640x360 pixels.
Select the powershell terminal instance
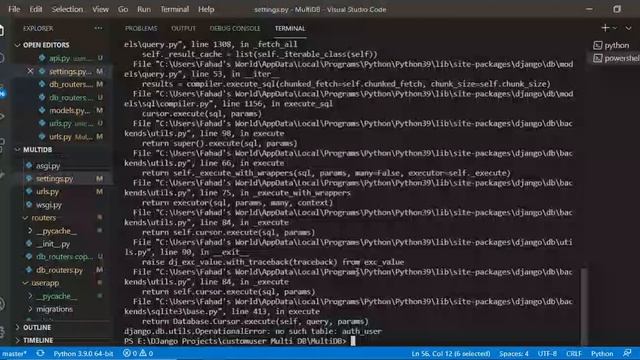tap(616, 58)
